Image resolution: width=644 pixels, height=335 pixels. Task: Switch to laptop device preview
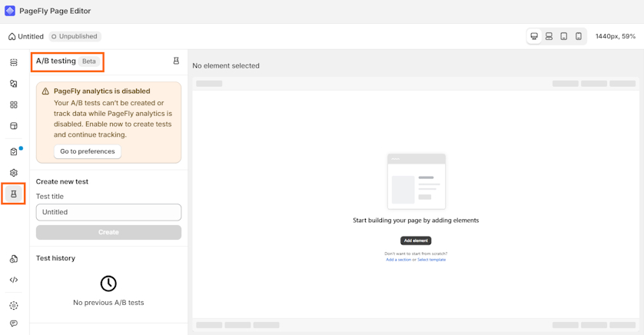(549, 37)
